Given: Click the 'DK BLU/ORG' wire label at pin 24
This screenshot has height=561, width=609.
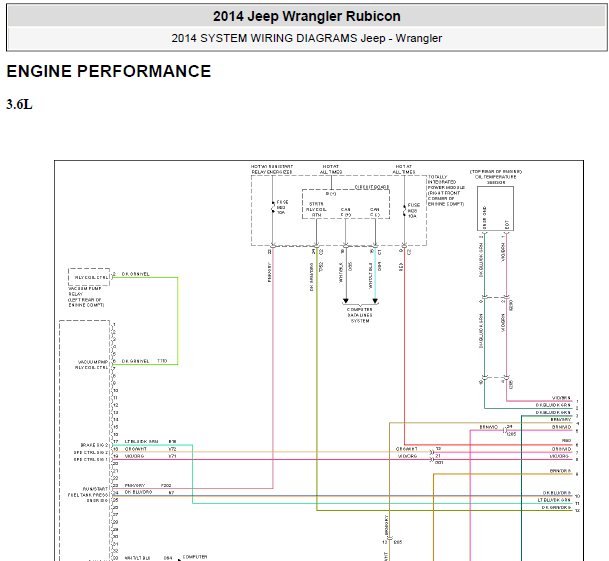Looking at the screenshot, I should [x=138, y=492].
